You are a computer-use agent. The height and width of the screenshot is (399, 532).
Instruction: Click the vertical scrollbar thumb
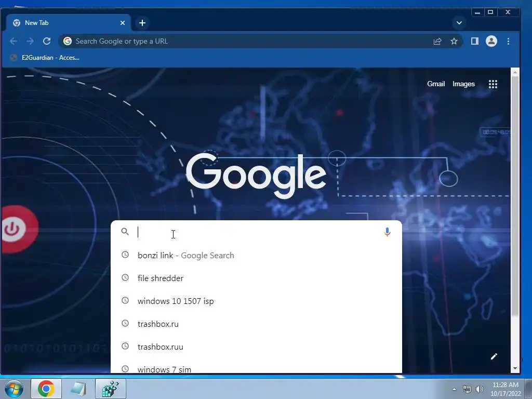point(515,196)
